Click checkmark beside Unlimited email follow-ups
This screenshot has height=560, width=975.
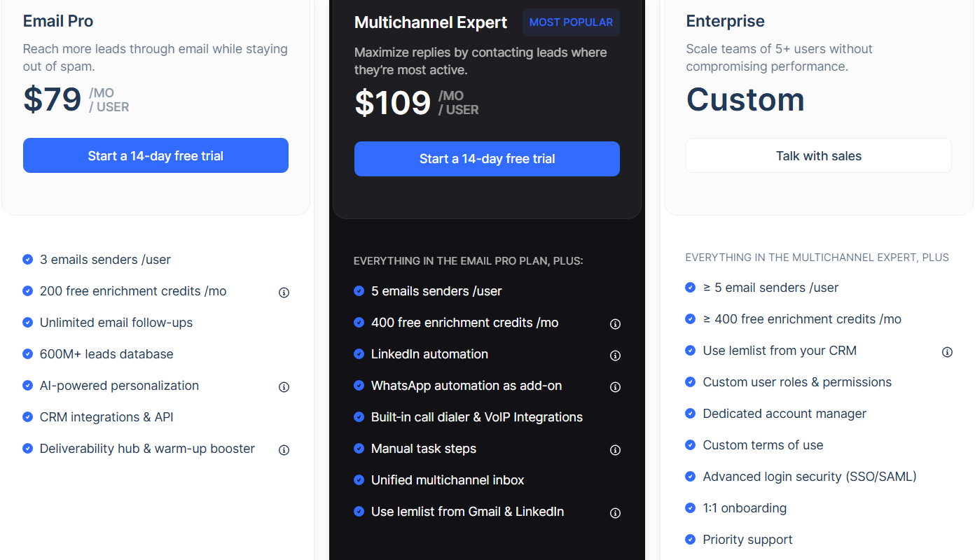pos(27,322)
